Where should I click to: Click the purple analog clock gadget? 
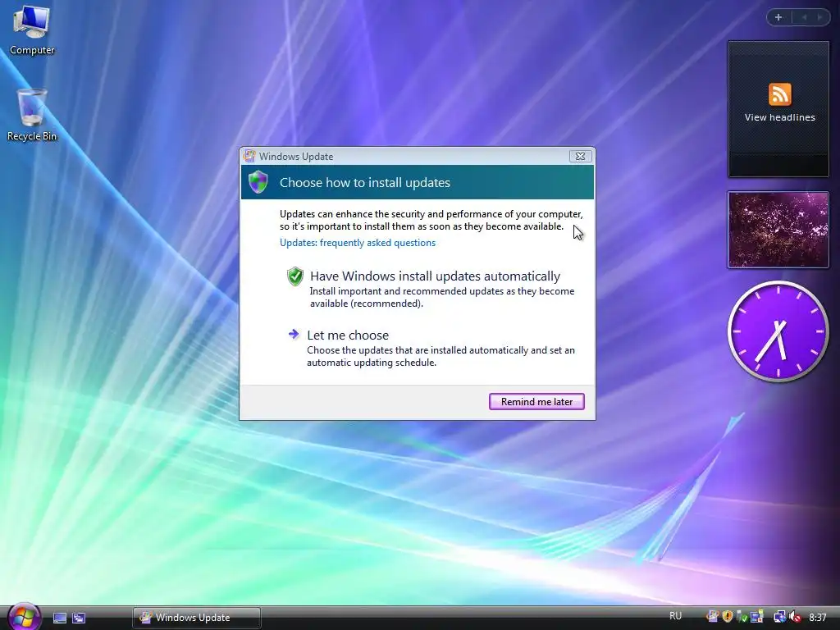coord(778,331)
